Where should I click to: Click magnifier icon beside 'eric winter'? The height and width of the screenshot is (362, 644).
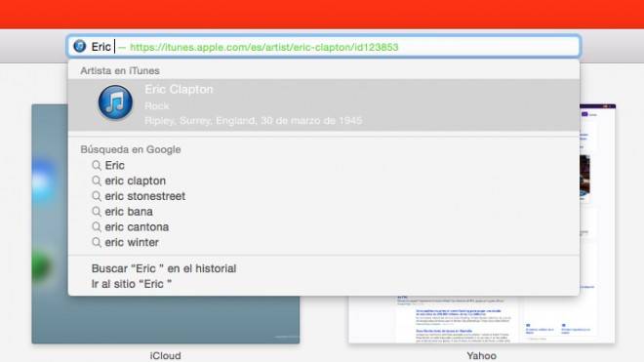coord(97,242)
